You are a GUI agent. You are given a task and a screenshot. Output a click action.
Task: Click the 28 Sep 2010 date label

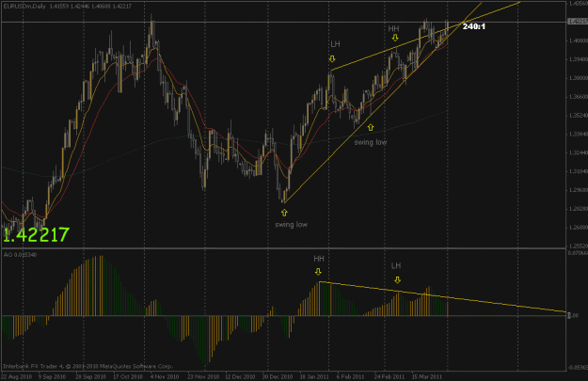[90, 376]
